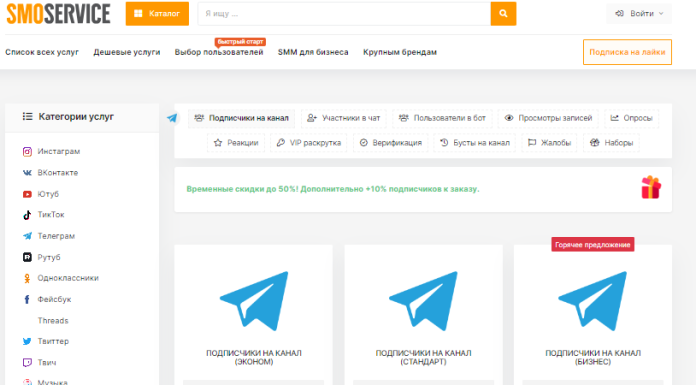Click the TikTok icon in categories

pyautogui.click(x=27, y=215)
